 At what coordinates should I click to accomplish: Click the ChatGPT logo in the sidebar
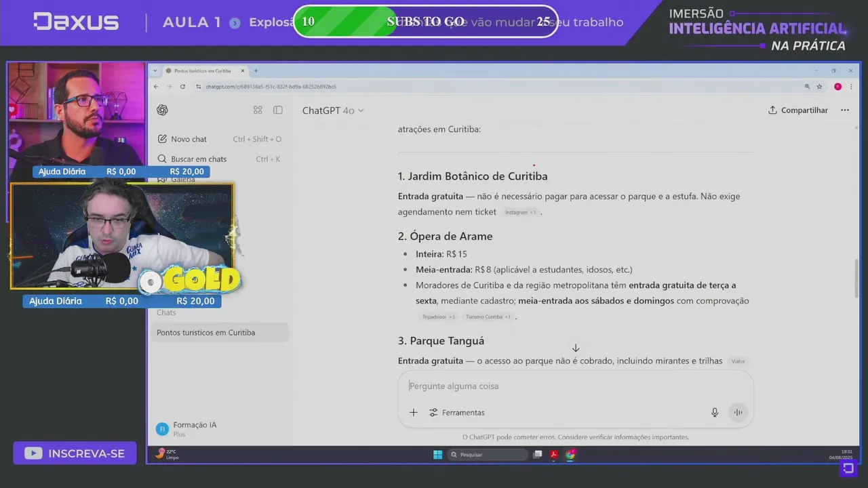(x=162, y=110)
